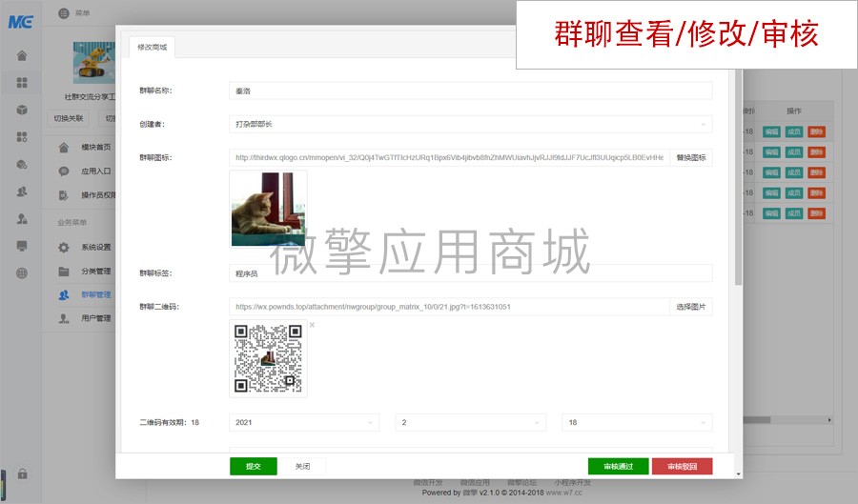Open the 微信开发 footer link
The width and height of the screenshot is (858, 504).
point(428,483)
